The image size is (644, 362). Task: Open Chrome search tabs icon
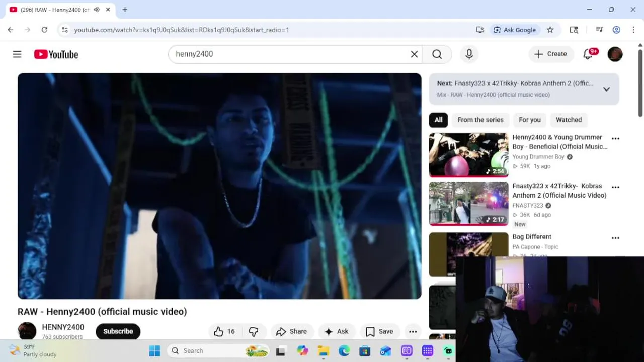[x=574, y=30]
